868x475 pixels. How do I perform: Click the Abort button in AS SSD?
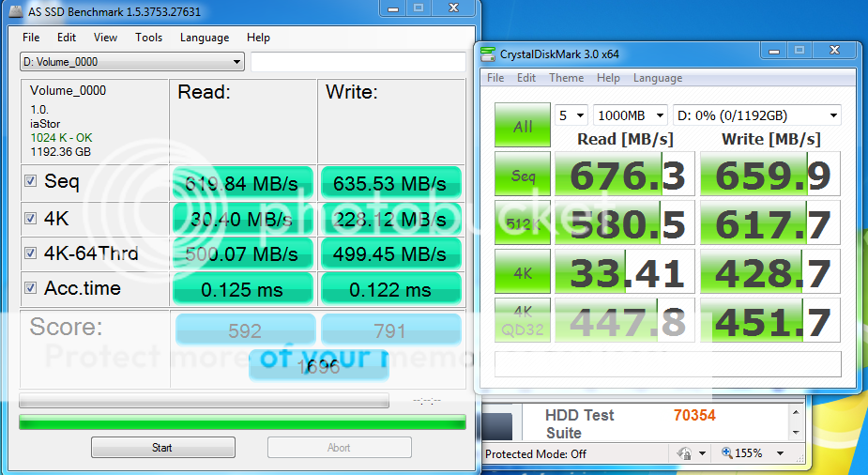[x=339, y=448]
